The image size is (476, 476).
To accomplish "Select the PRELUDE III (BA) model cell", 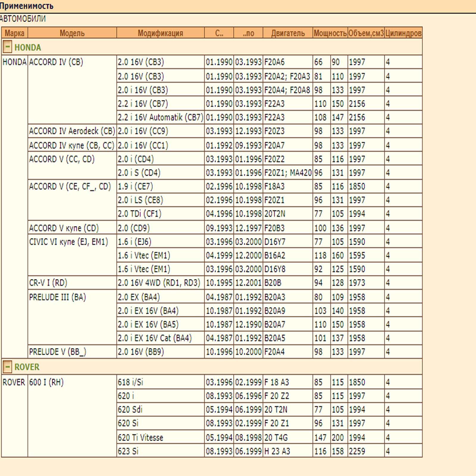I will click(57, 297).
